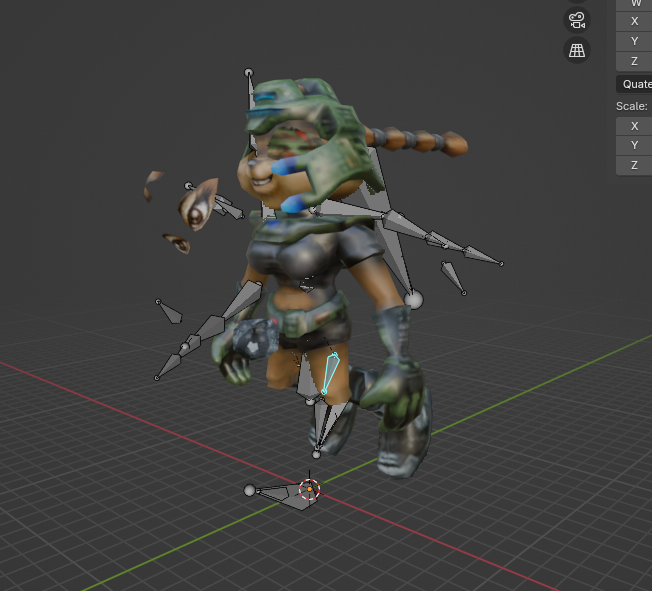Select the cyan highlighted thigh bone
This screenshot has width=652, height=591.
[331, 373]
